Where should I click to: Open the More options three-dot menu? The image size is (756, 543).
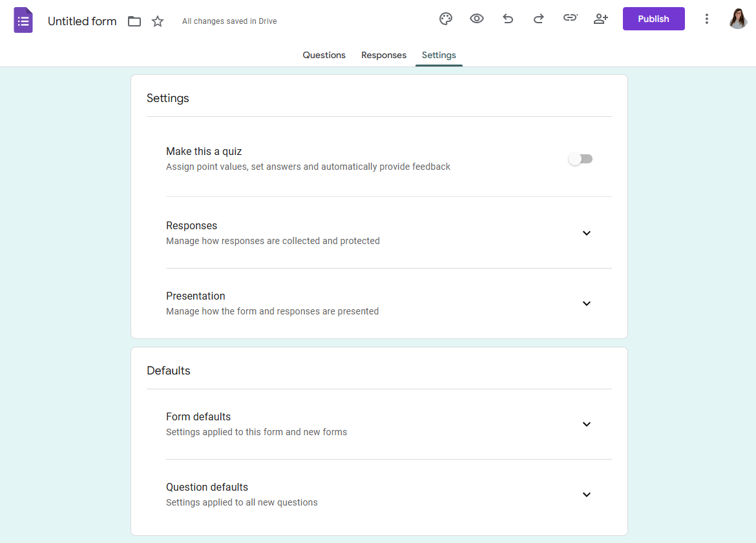pos(707,19)
